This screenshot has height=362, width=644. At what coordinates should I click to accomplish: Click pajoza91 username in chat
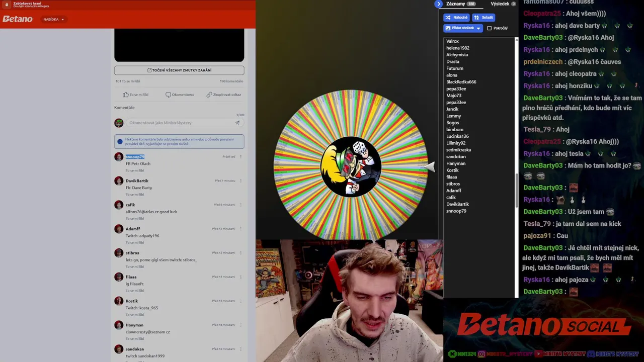[x=537, y=235]
